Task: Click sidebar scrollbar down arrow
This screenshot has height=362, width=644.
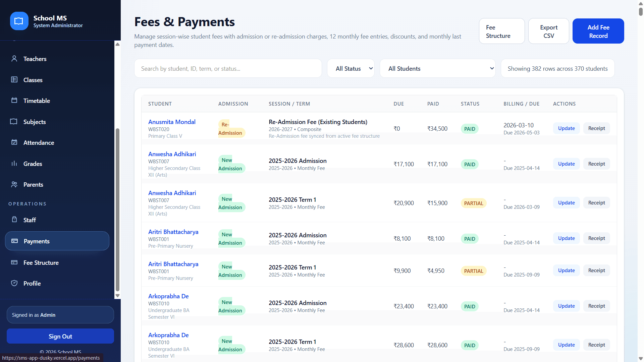Action: [x=117, y=296]
